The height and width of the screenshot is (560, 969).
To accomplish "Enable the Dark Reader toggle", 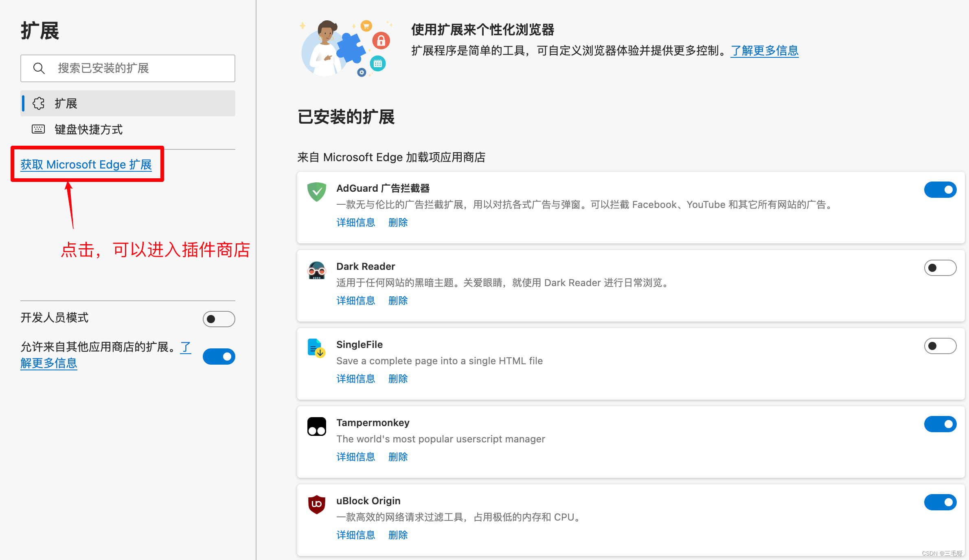I will pos(940,268).
